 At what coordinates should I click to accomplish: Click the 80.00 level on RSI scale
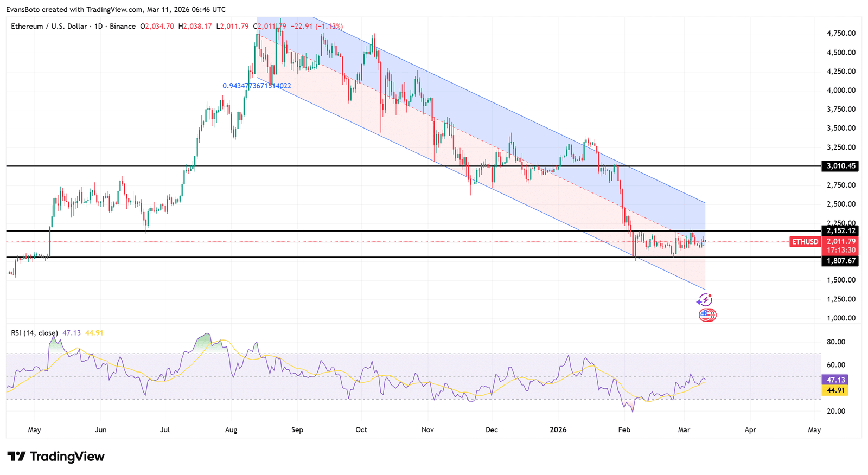point(836,342)
